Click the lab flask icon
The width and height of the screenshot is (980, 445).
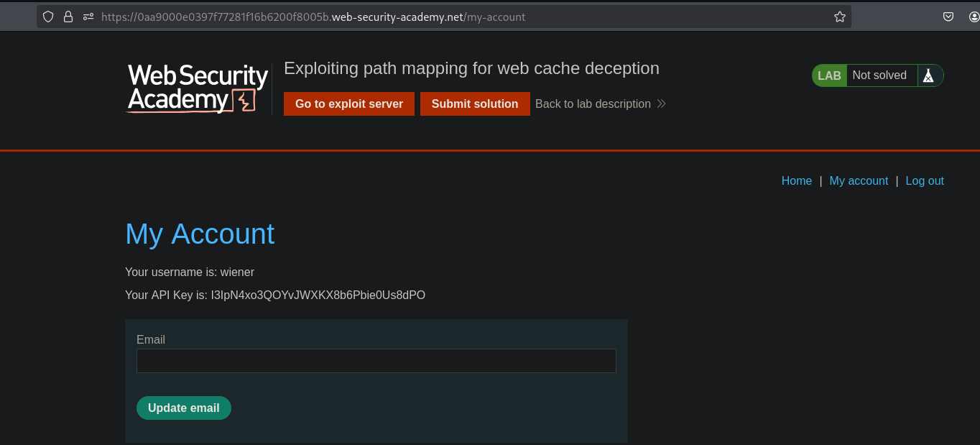click(928, 75)
